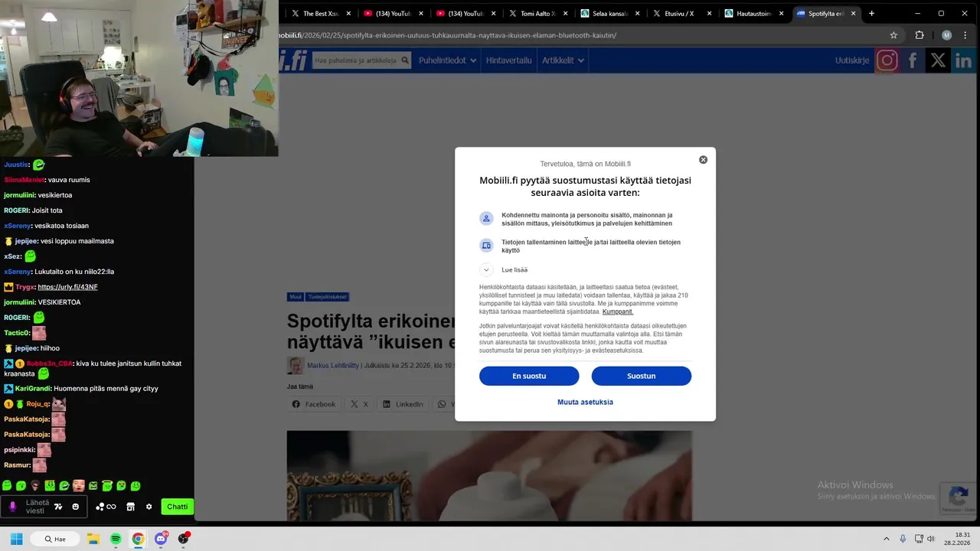The width and height of the screenshot is (980, 551).
Task: Close the Mobiili.fi consent dialog
Action: 703,160
